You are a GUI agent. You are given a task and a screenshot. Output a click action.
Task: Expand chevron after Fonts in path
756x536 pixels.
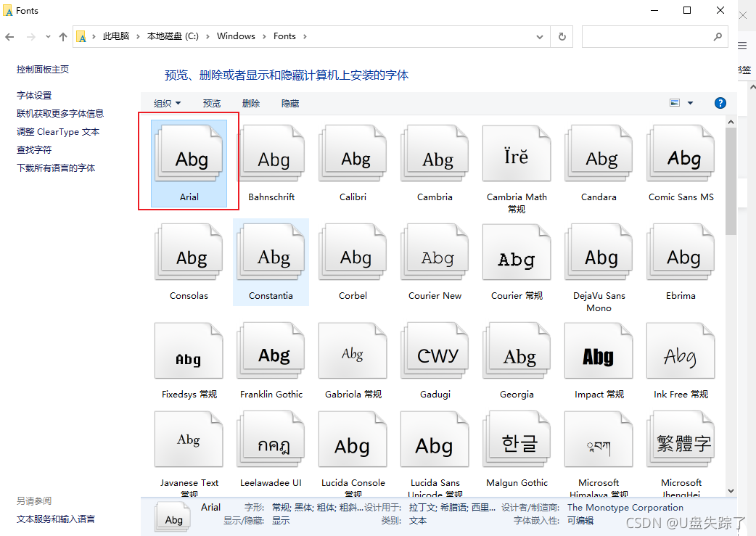click(305, 37)
